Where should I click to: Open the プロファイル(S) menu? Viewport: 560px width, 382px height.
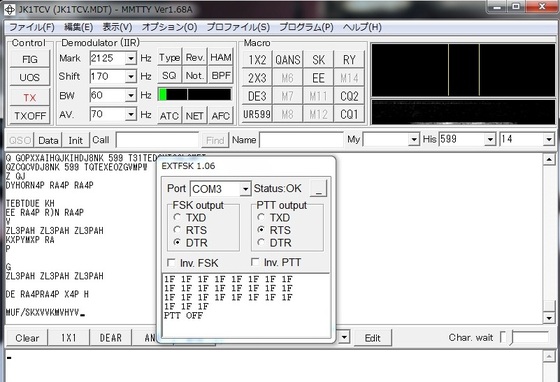[x=238, y=27]
